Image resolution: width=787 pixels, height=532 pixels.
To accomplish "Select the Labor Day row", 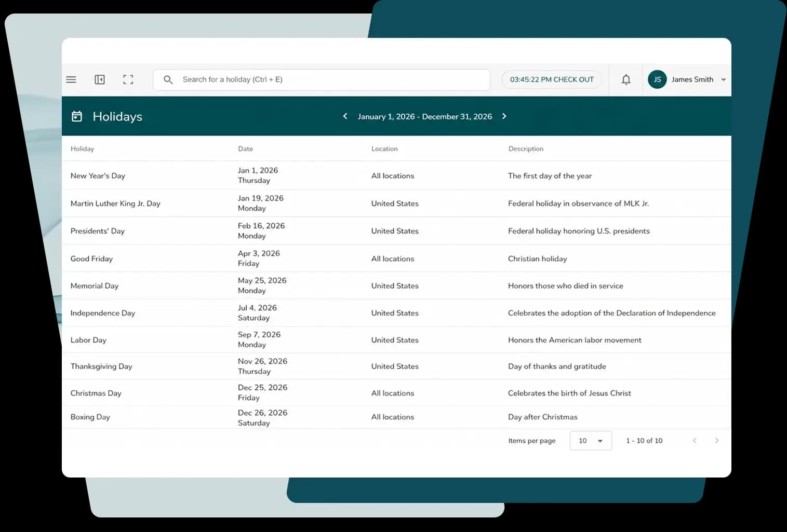I will [x=396, y=340].
